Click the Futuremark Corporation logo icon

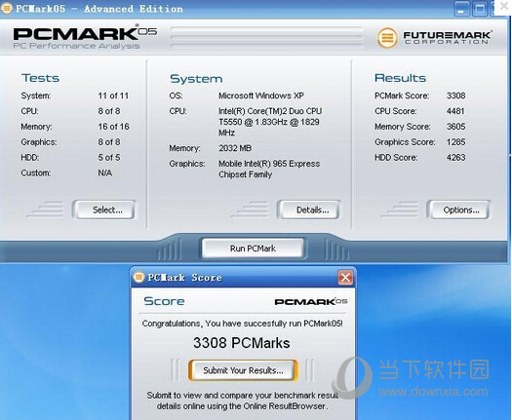387,38
